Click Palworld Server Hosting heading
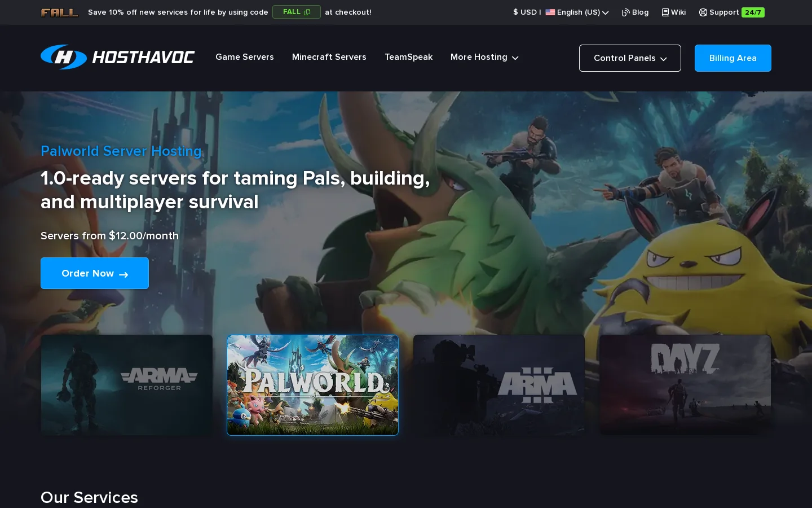Image resolution: width=812 pixels, height=508 pixels. (121, 151)
